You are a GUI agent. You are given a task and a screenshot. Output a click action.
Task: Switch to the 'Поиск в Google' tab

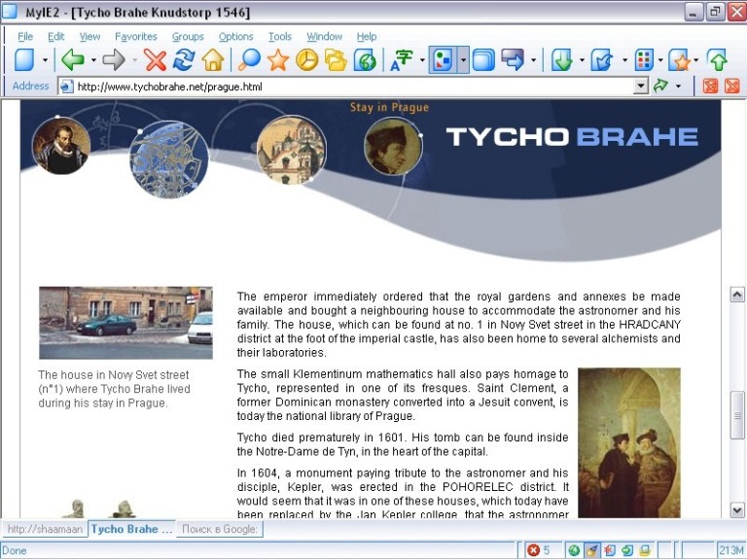point(220,529)
